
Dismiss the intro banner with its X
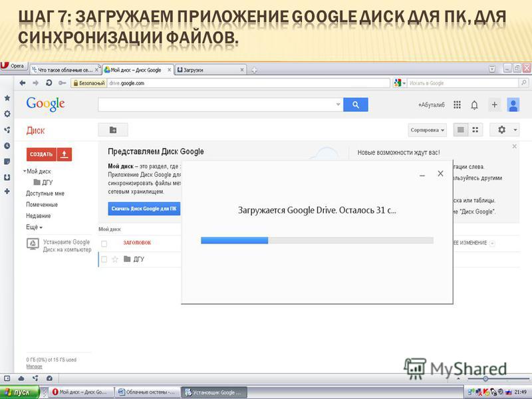click(x=514, y=146)
